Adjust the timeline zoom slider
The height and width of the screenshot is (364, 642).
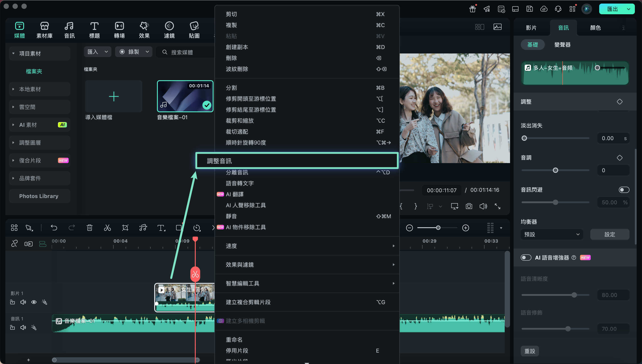(x=438, y=228)
